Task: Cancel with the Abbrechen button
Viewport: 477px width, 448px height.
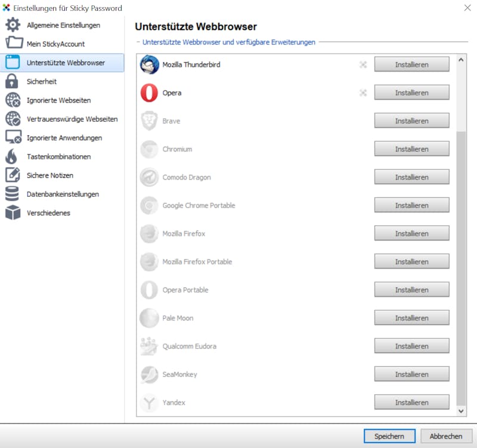Action: coord(446,436)
